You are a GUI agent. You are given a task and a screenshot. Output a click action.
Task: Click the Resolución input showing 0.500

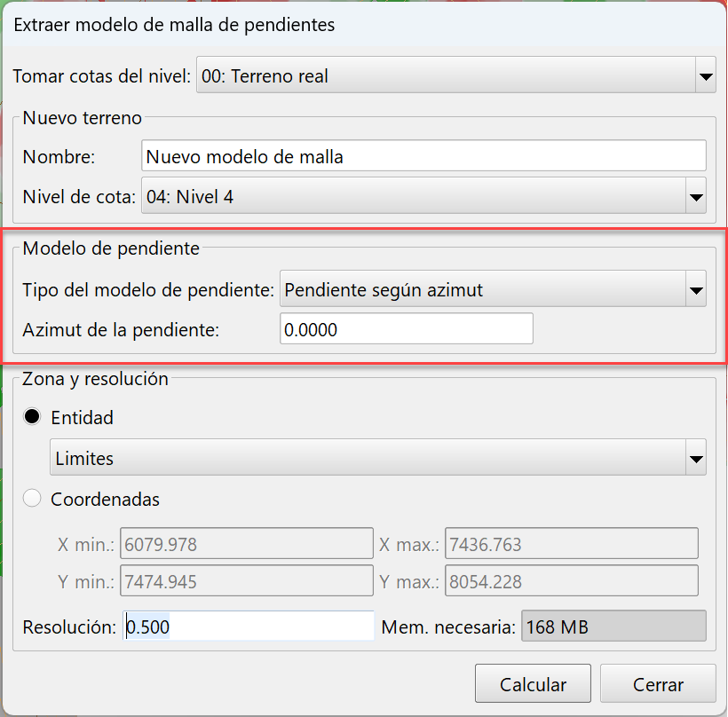[249, 626]
